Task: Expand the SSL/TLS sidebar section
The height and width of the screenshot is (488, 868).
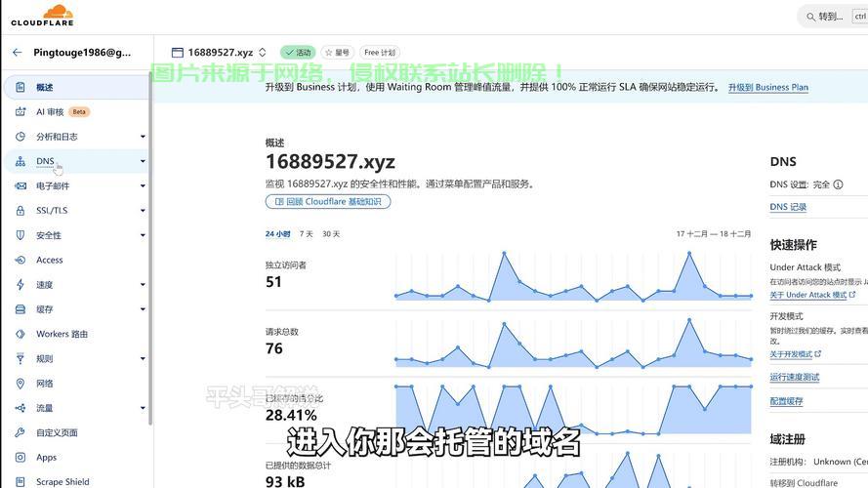Action: [143, 211]
